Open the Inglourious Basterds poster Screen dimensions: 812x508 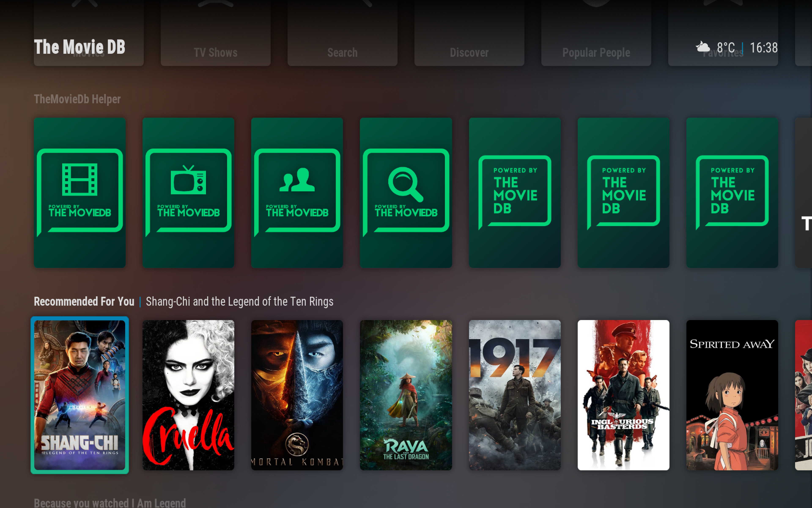coord(623,395)
